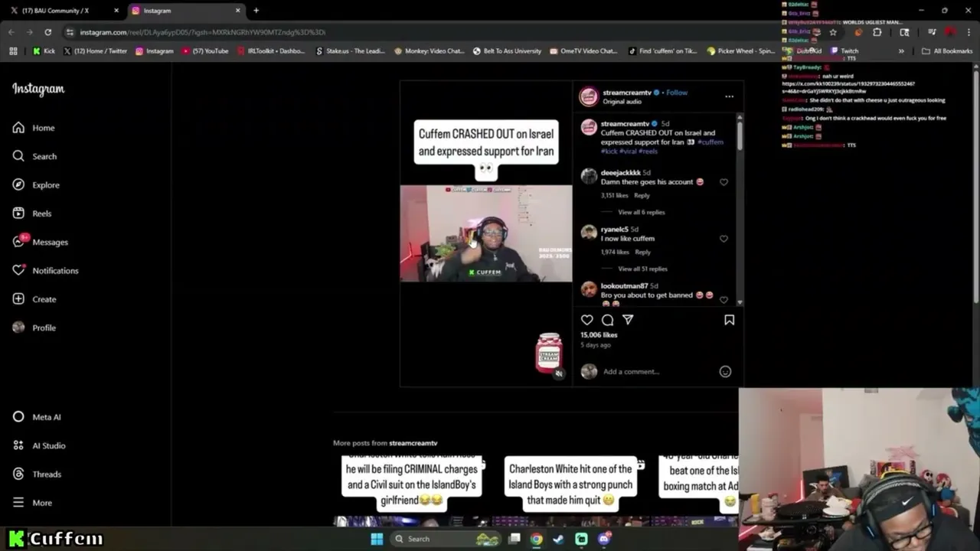Open the 15,006 likes list
980x551 pixels.
(599, 335)
